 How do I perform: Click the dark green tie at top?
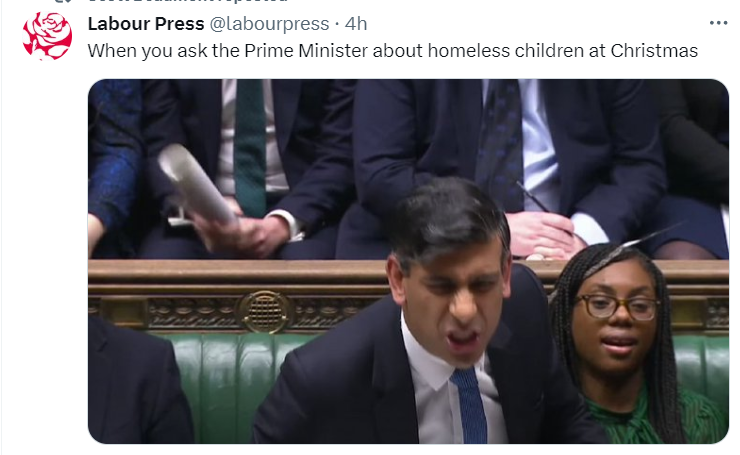[x=250, y=146]
